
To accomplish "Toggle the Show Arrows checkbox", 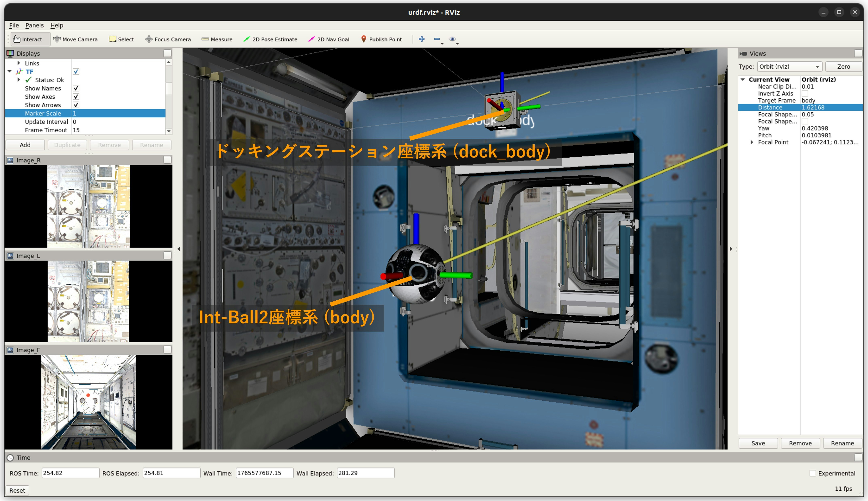I will [x=76, y=105].
